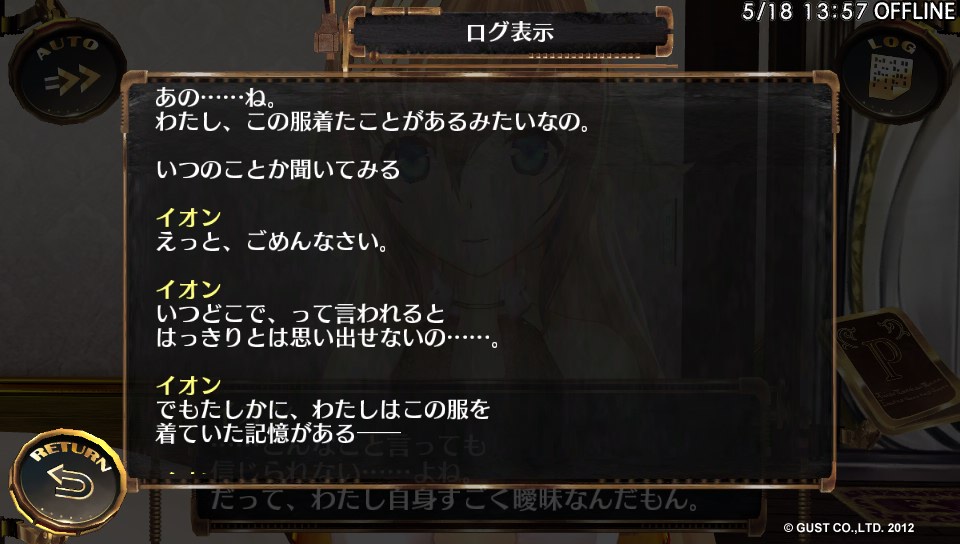Click the GUST CO.,LTD. 2012 copyright

(849, 527)
